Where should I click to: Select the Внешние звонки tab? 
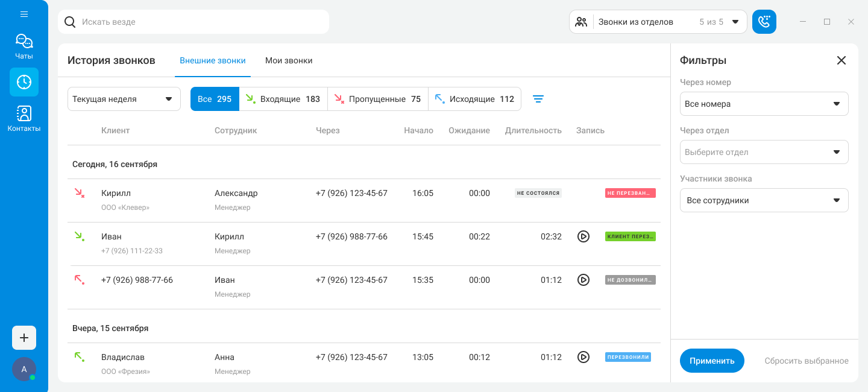coord(213,60)
